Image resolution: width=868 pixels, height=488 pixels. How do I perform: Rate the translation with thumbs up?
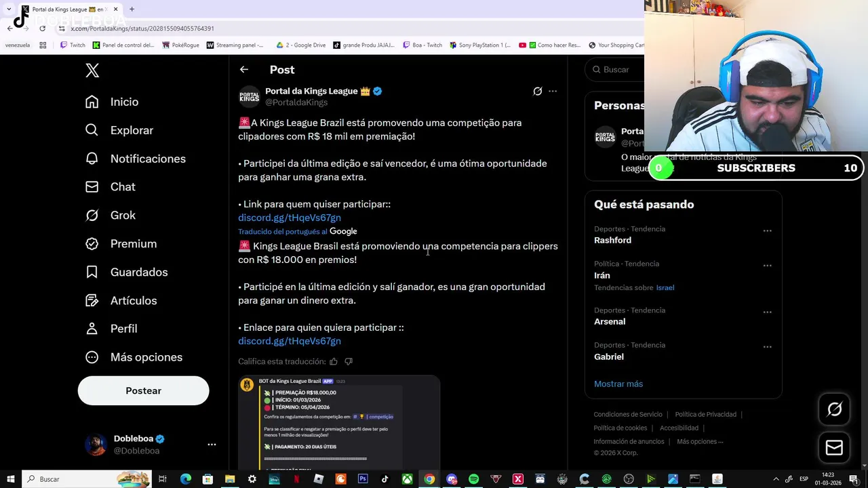click(334, 361)
